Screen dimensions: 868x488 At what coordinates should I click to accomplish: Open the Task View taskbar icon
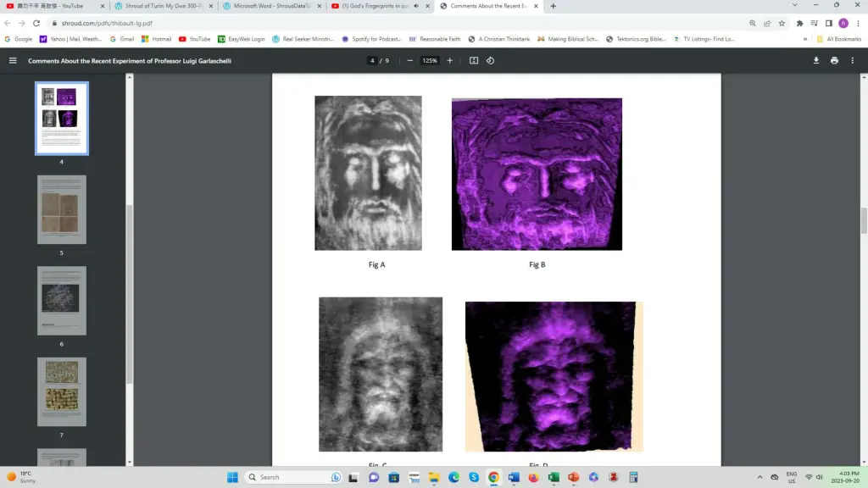[x=353, y=477]
